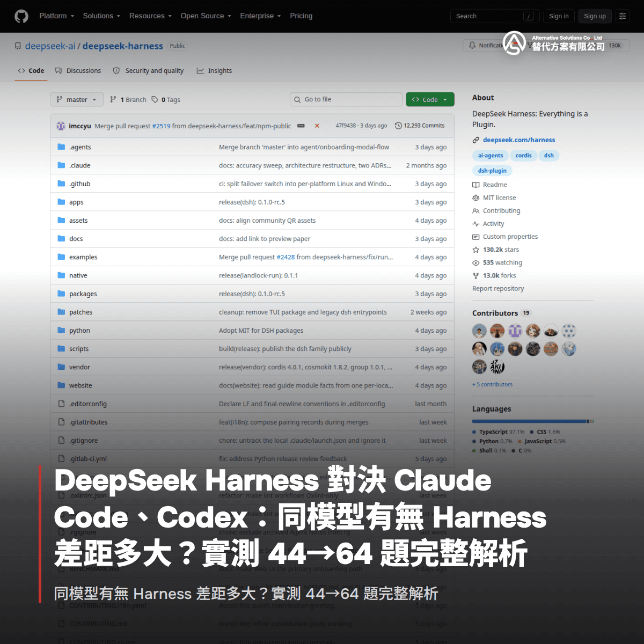View the 1 Branch link
644x644 pixels.
click(x=128, y=100)
